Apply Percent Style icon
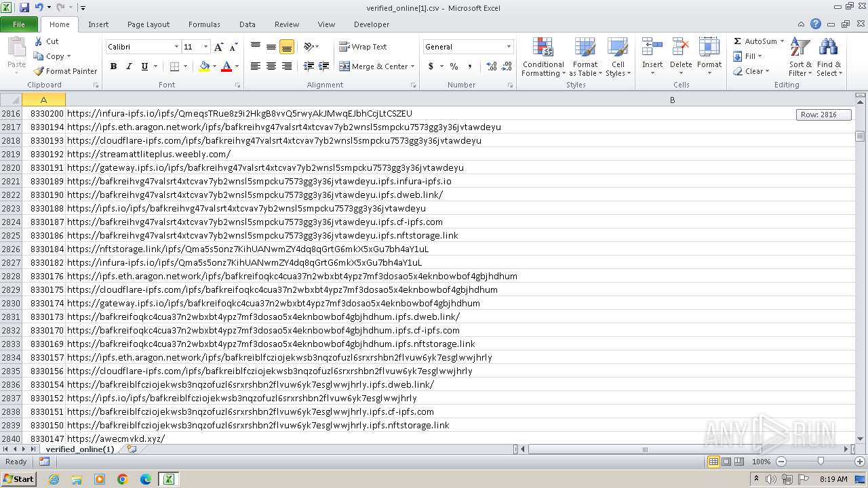This screenshot has width=868, height=488. (x=454, y=66)
